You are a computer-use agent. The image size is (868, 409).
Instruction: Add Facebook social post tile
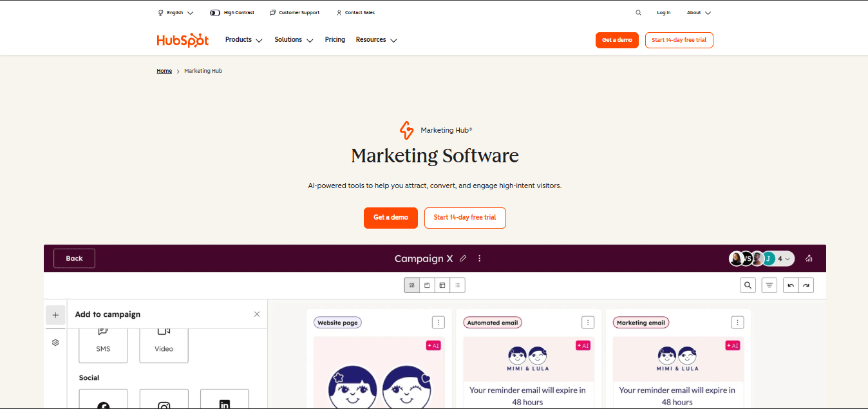point(104,399)
